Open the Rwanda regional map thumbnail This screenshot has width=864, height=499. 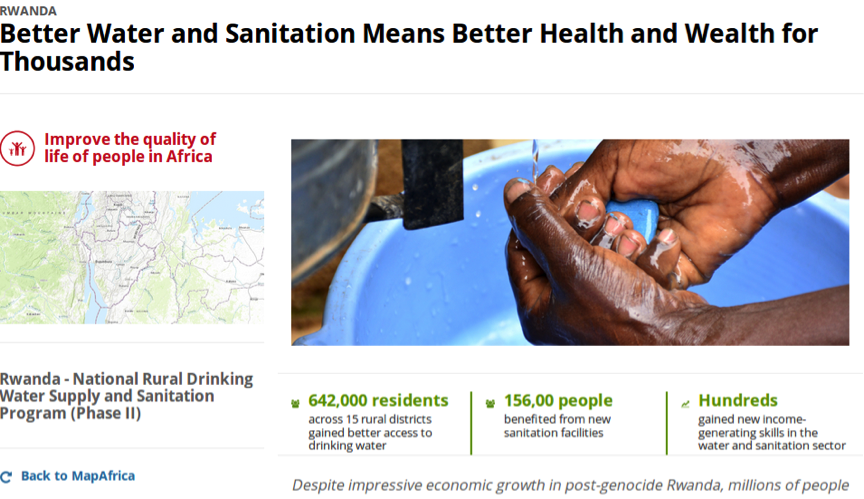pyautogui.click(x=132, y=257)
